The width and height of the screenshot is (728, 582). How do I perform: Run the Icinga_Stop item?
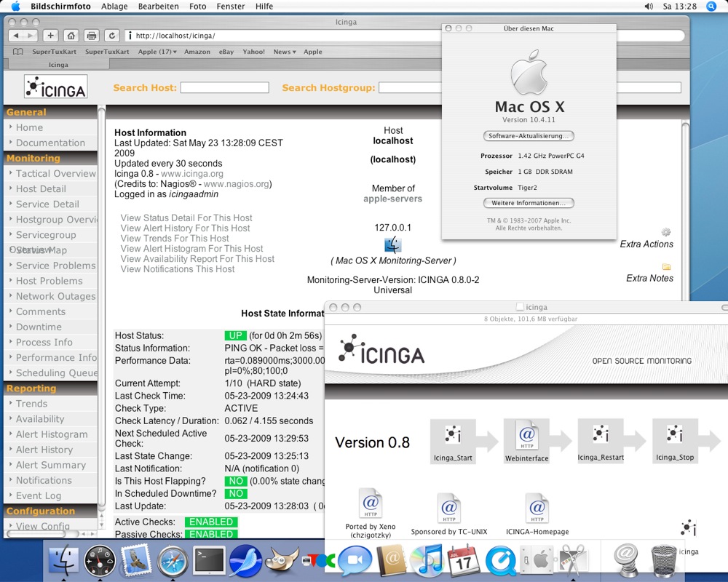[675, 440]
